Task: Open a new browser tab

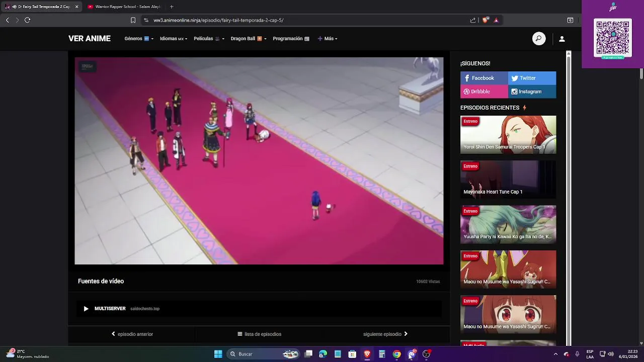Action: click(172, 7)
